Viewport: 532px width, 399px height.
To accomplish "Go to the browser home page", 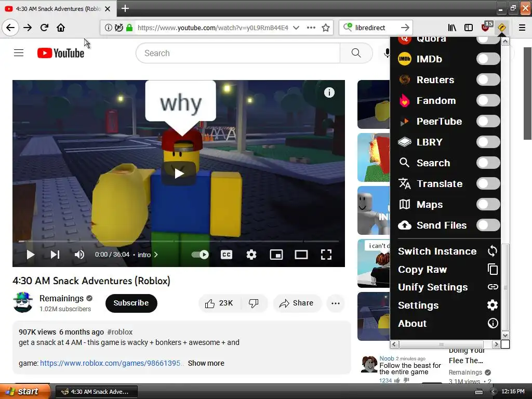I will pyautogui.click(x=61, y=28).
